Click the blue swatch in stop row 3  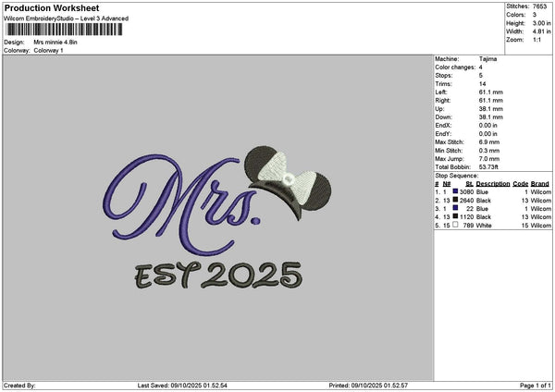(455, 208)
